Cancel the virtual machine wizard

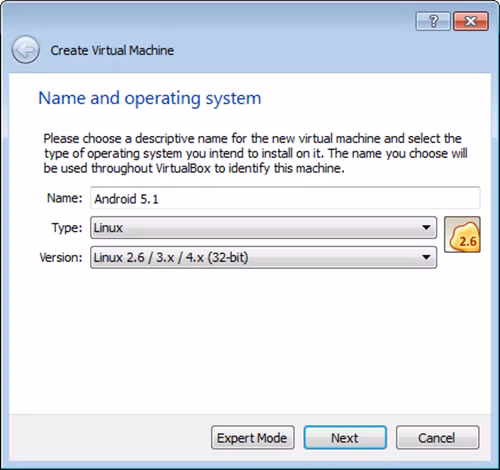click(437, 438)
